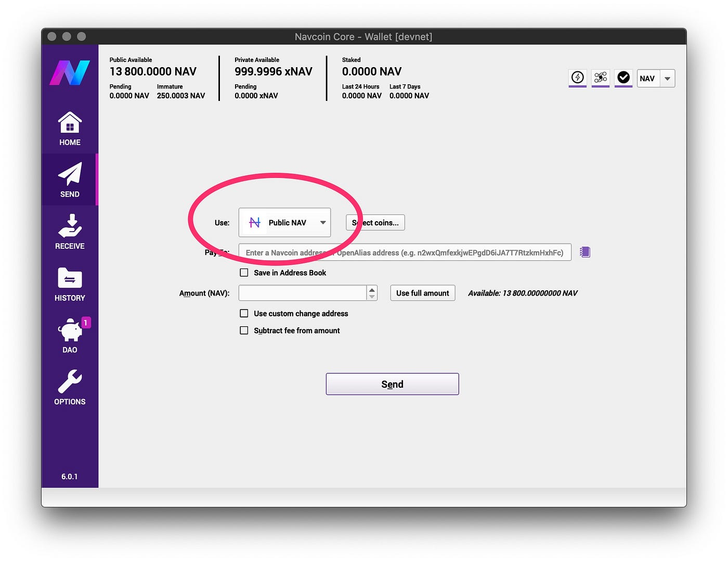The image size is (728, 562).
Task: Click Last 24 Hours staking value
Action: tap(362, 96)
